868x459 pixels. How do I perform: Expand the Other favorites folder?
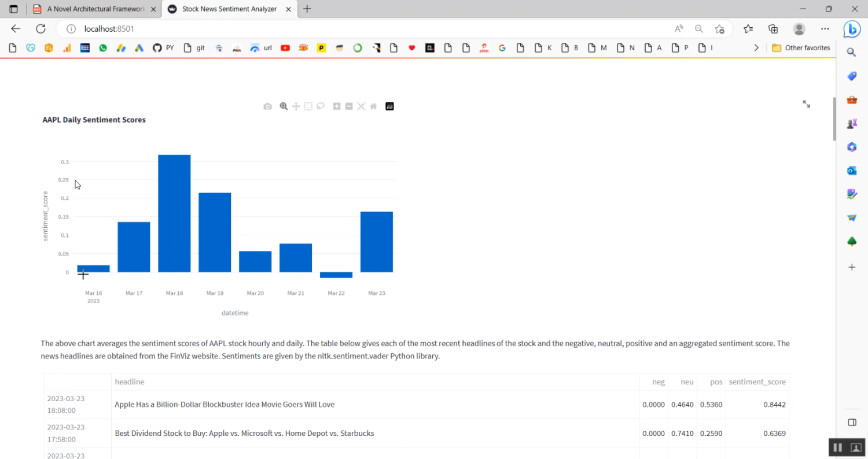[800, 47]
